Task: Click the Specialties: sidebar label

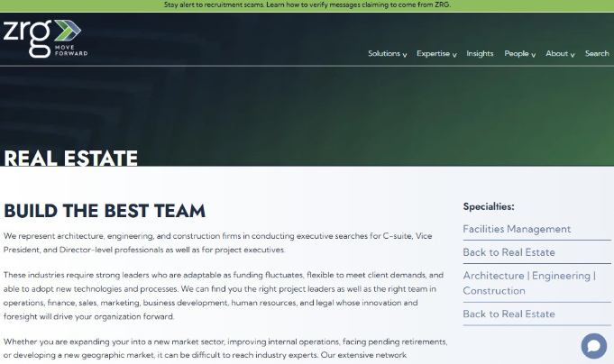Action: (489, 206)
